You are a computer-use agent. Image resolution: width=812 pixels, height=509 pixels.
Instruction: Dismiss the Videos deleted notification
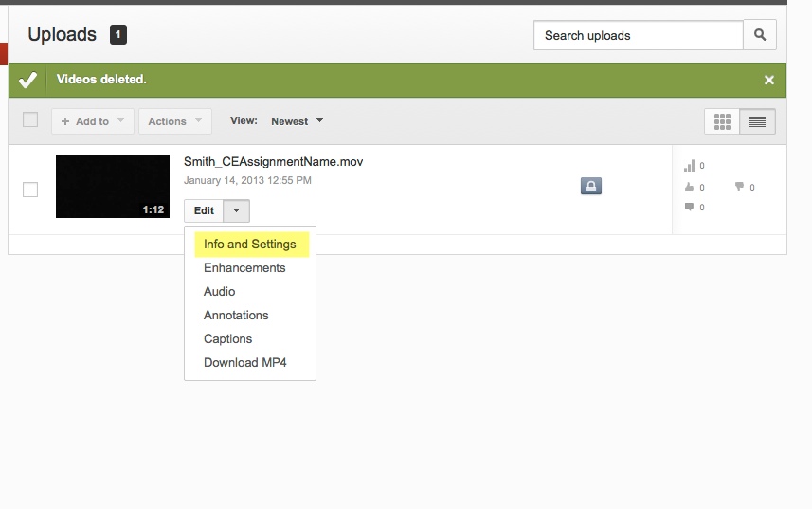pos(769,81)
